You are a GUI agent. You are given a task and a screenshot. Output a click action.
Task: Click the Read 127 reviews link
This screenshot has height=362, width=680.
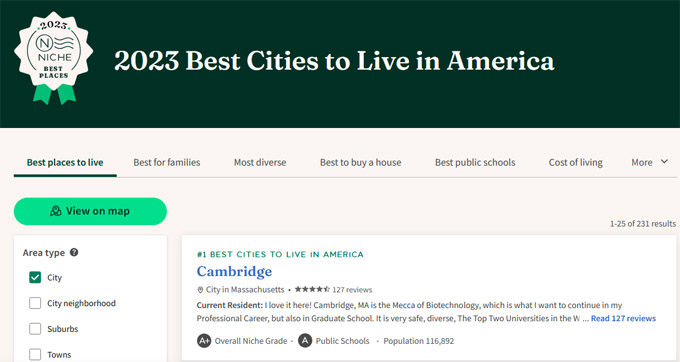(x=623, y=318)
